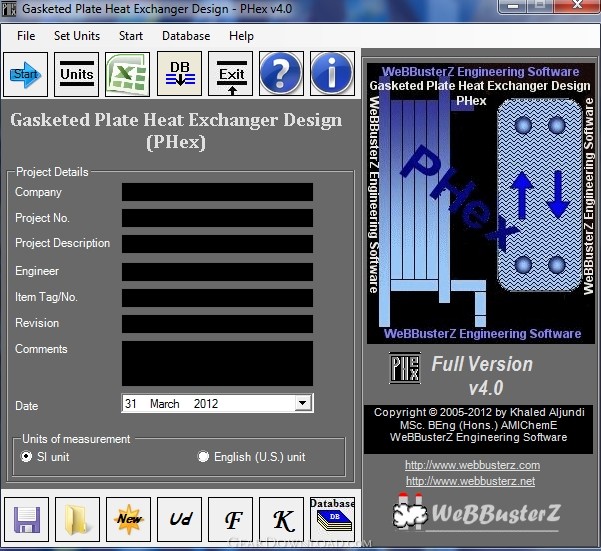Open the Set Units menu
Screen dimensions: 601x551
tap(77, 36)
